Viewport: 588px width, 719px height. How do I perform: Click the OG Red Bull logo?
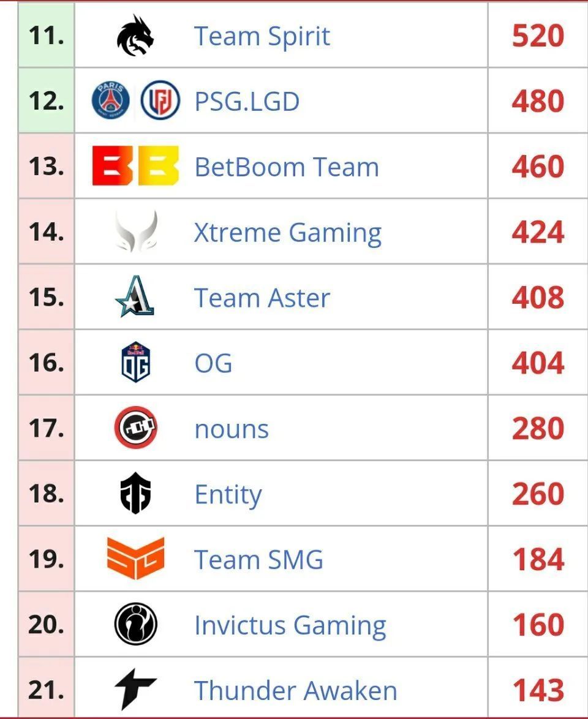136,362
